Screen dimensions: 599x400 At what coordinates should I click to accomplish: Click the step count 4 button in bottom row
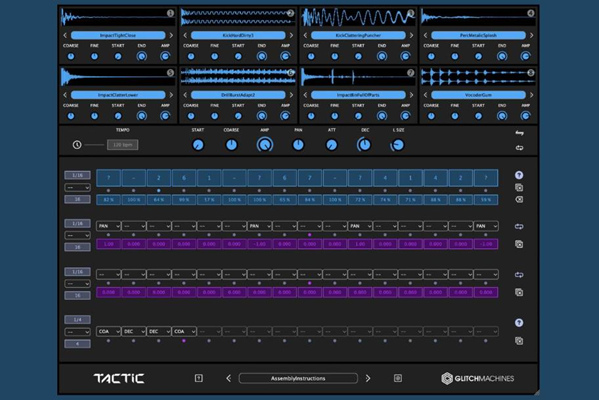77,344
